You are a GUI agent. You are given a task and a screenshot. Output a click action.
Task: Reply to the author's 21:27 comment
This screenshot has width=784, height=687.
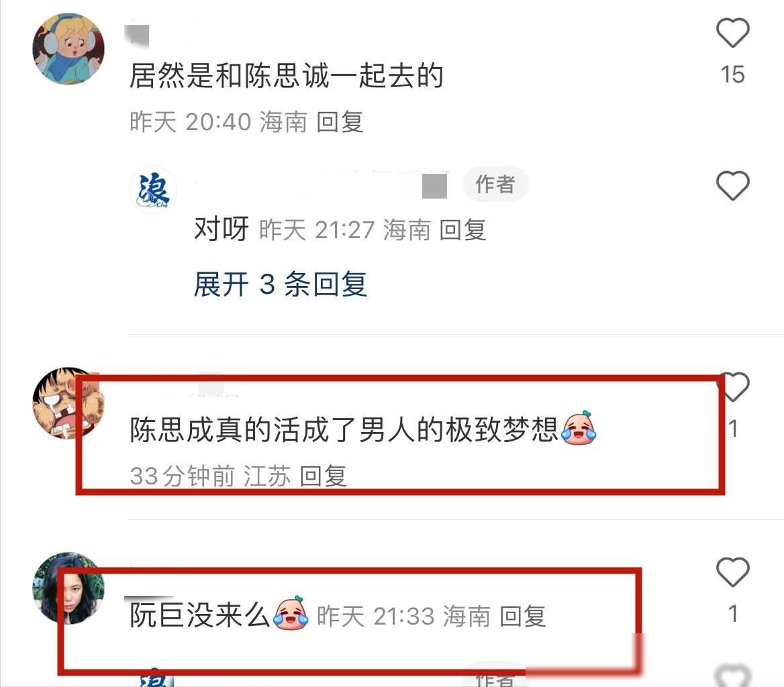[463, 230]
